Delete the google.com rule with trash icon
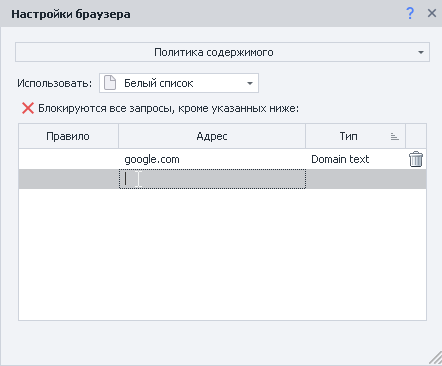This screenshot has height=366, width=442. pos(416,159)
